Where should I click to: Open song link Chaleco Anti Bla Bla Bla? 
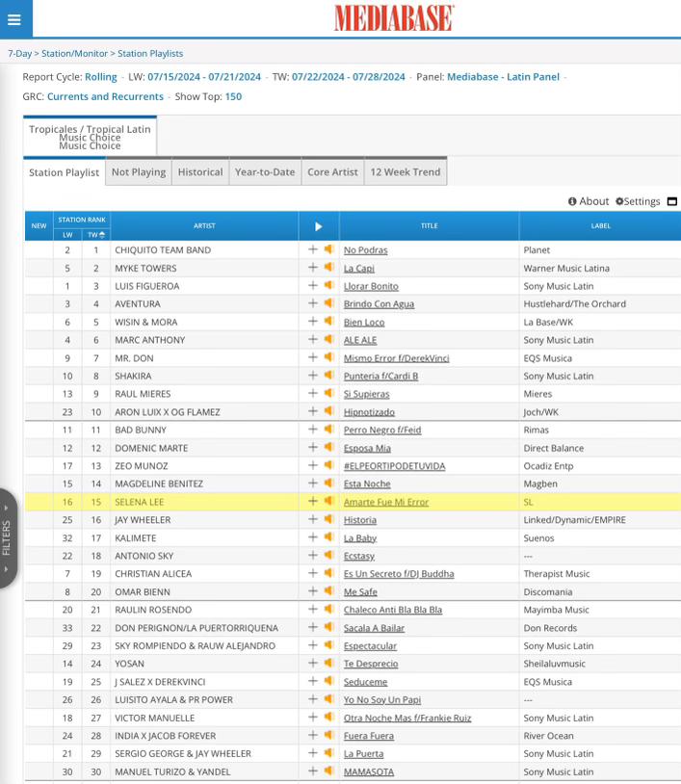(x=393, y=610)
